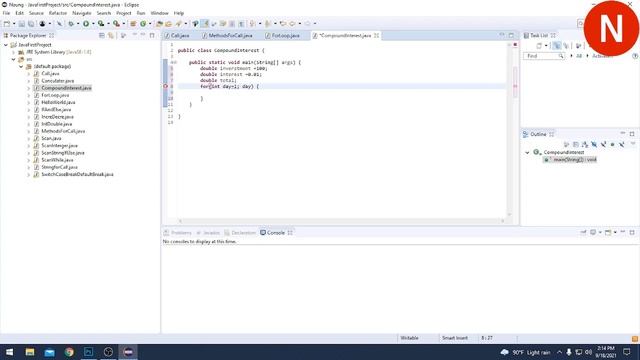This screenshot has width=640, height=360.
Task: Click the green Run toolbar button
Action: (x=86, y=24)
